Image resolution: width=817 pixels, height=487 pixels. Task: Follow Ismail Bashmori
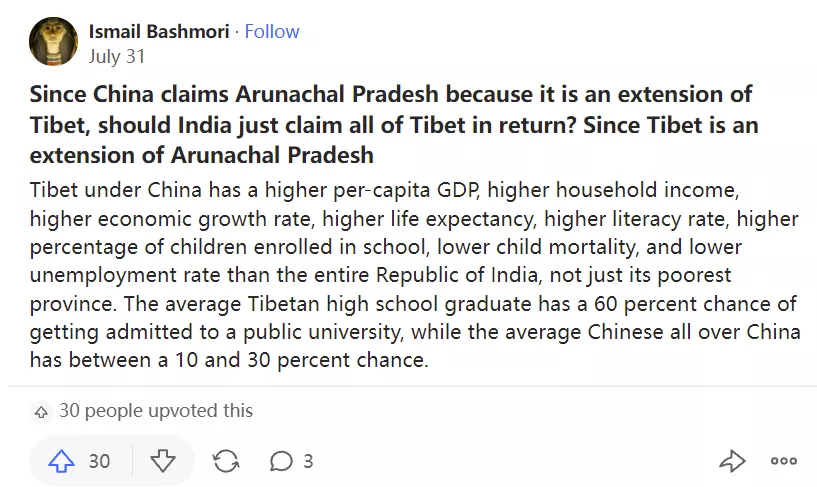coord(272,32)
